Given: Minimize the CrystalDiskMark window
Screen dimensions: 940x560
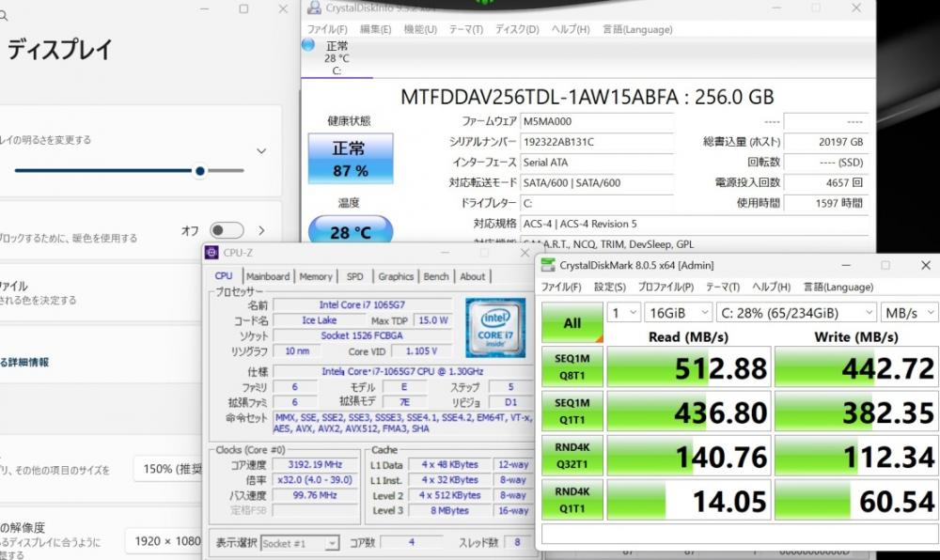Looking at the screenshot, I should coord(846,265).
